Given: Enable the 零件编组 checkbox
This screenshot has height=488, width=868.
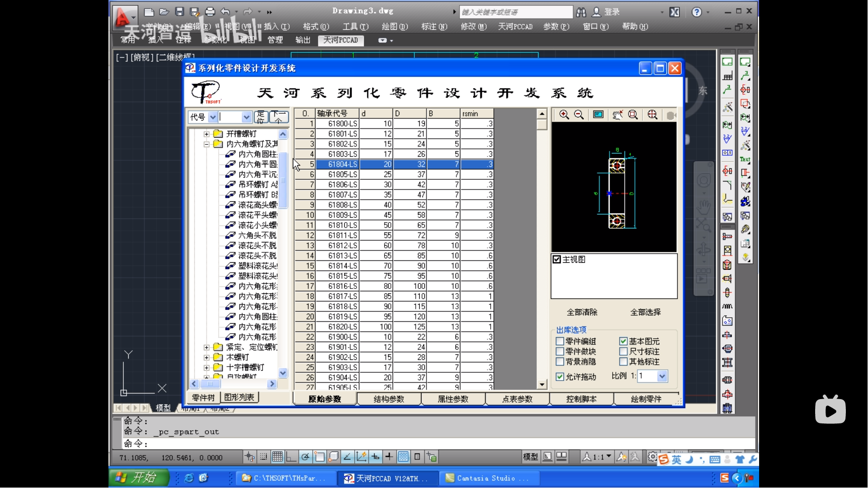Looking at the screenshot, I should point(560,341).
